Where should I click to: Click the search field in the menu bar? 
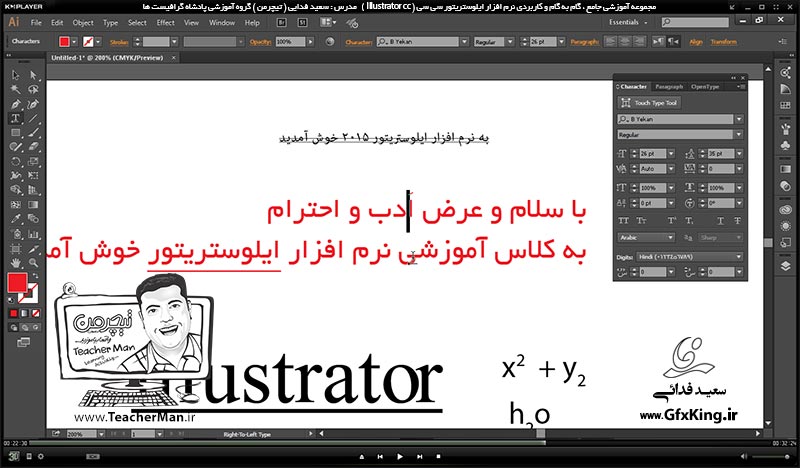(x=695, y=22)
